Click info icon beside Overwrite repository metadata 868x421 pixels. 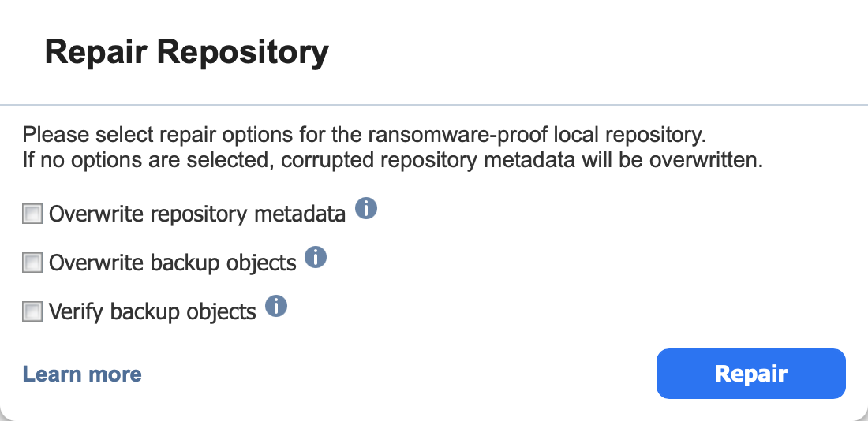coord(366,209)
